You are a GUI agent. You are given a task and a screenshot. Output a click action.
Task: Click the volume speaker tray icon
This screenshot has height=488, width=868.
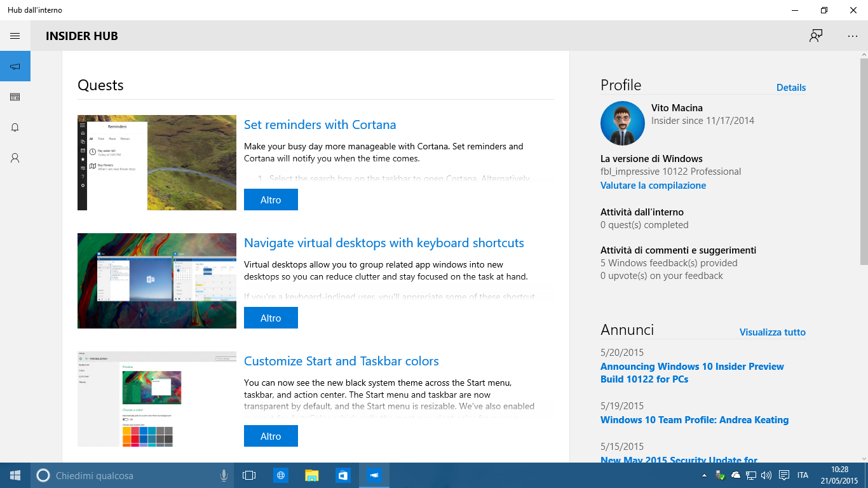766,475
